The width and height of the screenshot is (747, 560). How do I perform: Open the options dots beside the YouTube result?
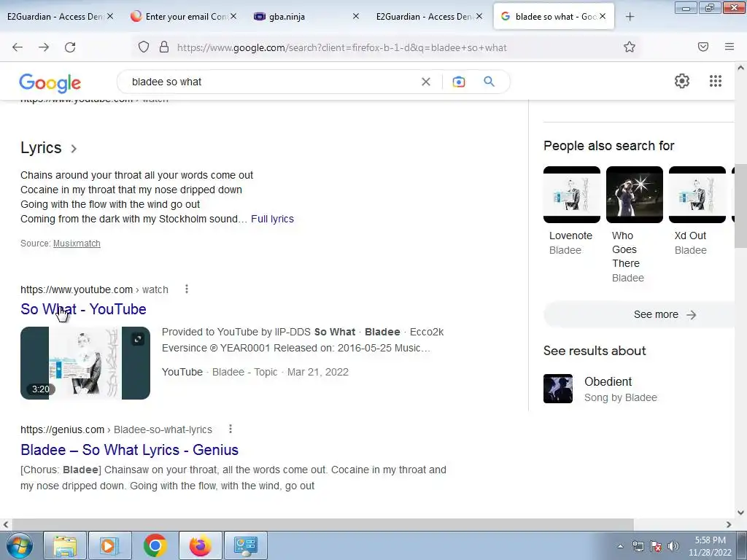click(187, 289)
